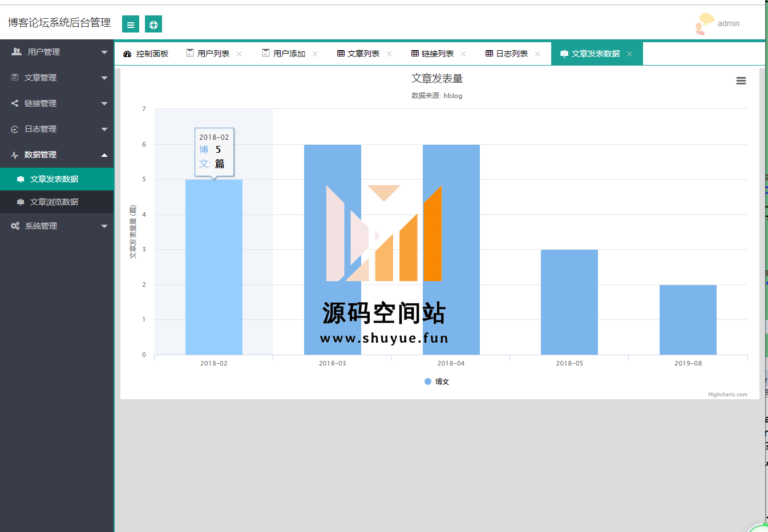Collapse the 数据管理 menu arrow
Screen dimensions: 768x532
104,155
